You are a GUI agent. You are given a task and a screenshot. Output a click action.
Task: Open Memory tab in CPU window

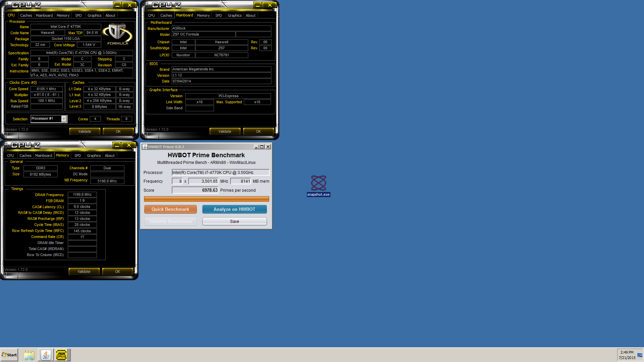pyautogui.click(x=63, y=15)
